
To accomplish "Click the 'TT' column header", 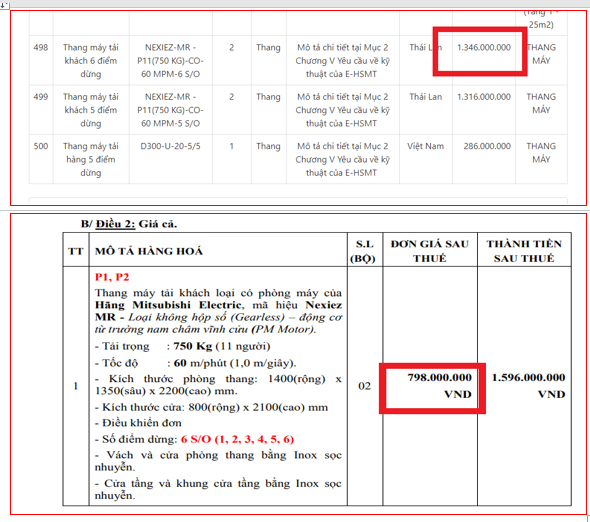I will (x=76, y=251).
